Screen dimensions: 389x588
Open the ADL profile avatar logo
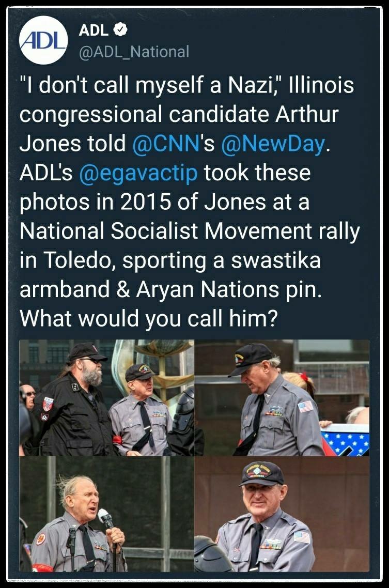(x=43, y=40)
